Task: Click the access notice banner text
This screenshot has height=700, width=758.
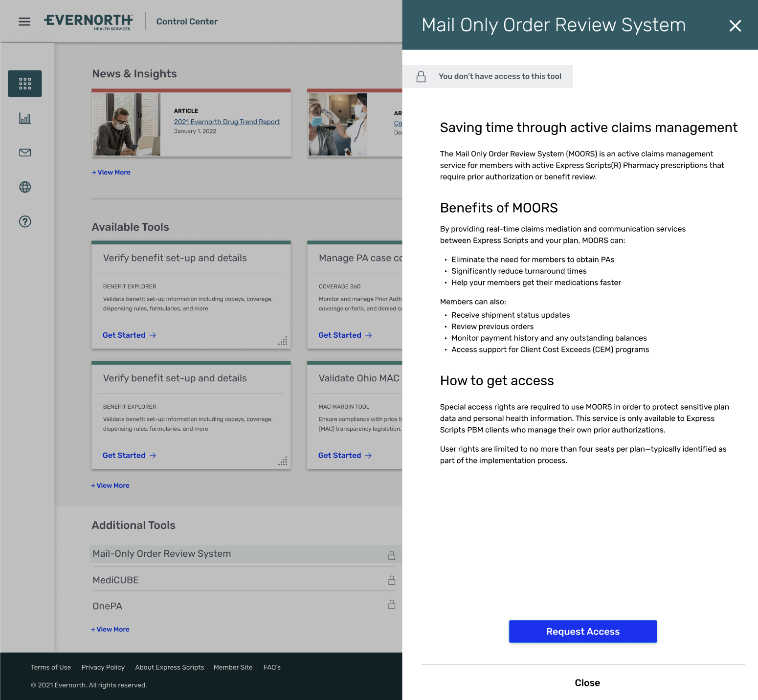Action: click(x=500, y=76)
